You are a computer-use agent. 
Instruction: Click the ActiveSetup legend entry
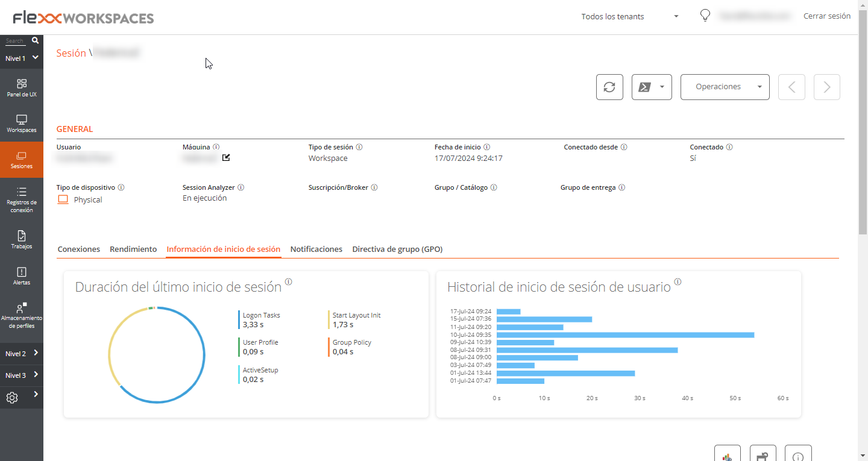[x=260, y=375]
